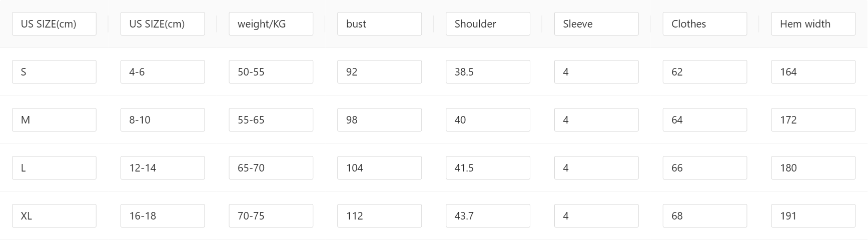This screenshot has width=868, height=240.
Task: Focus the size XL input field
Action: (54, 216)
